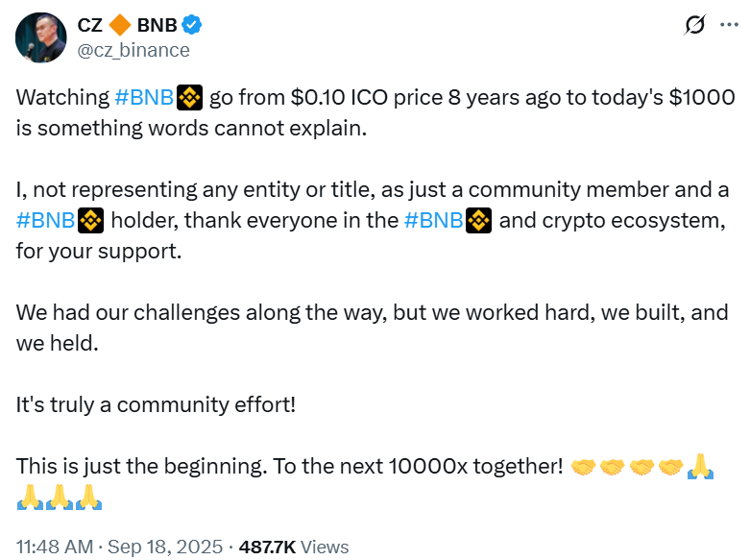Click praying hands emoji right of handshakes
Screen dimensions: 750x560
[x=702, y=468]
